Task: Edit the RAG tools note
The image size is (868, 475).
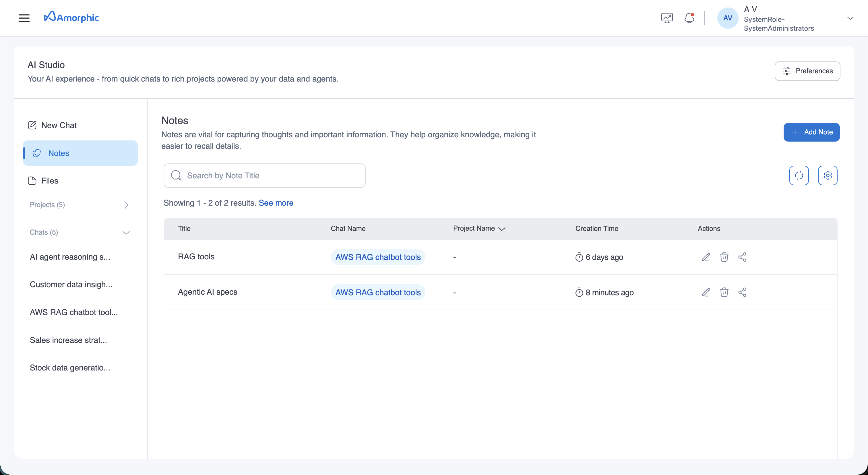Action: tap(706, 257)
